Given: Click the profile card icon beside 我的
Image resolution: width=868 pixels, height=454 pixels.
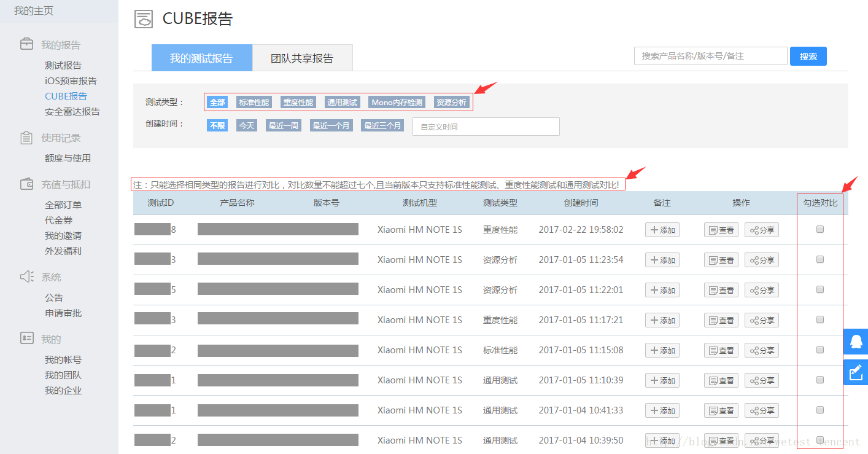Looking at the screenshot, I should 26,339.
